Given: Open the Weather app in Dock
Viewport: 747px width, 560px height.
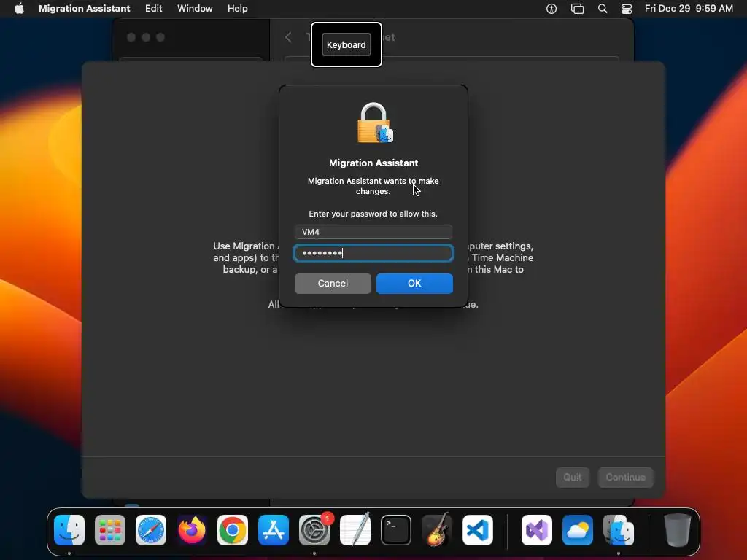Looking at the screenshot, I should (578, 530).
